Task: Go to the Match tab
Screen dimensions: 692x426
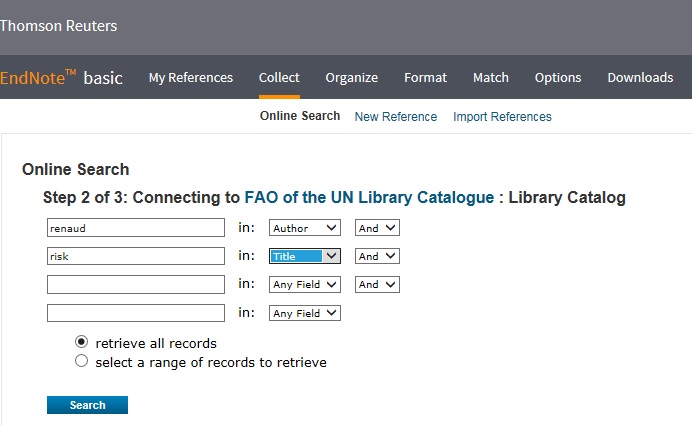Action: [490, 78]
